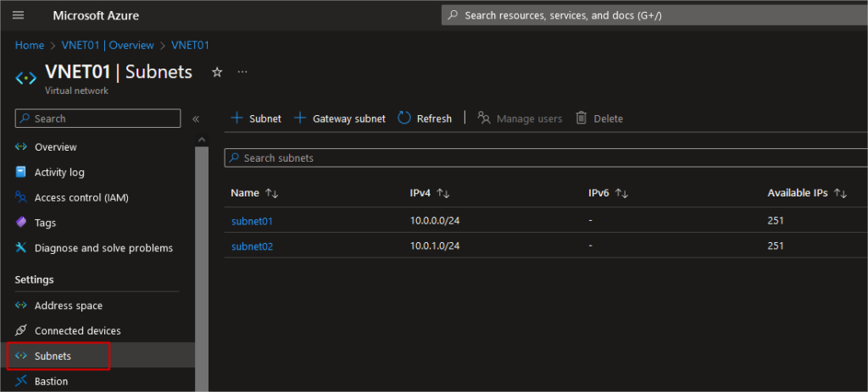Add a new Subnet
The width and height of the screenshot is (868, 392).
(256, 119)
